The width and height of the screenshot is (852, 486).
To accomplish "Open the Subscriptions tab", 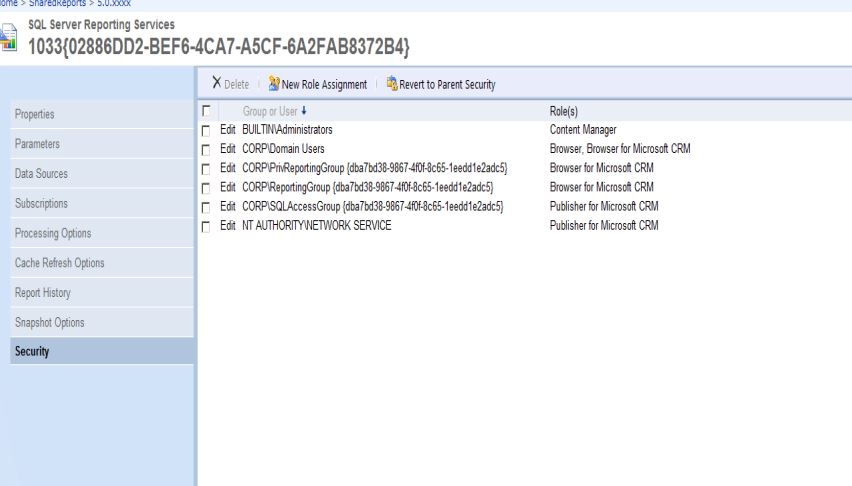I will [41, 203].
